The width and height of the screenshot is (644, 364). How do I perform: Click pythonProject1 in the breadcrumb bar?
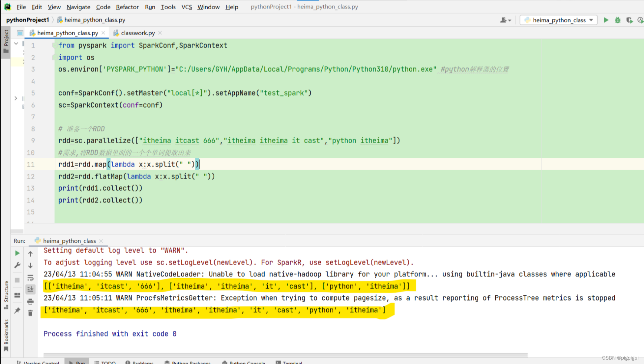[27, 20]
